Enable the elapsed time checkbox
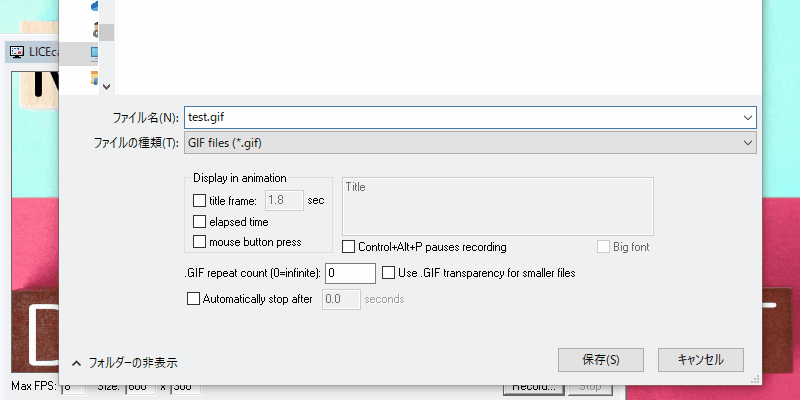Image resolution: width=800 pixels, height=400 pixels. click(x=199, y=222)
